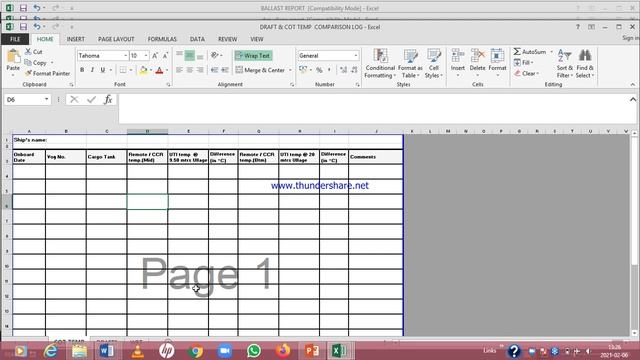Click Merge & Center
The width and height of the screenshot is (640, 360).
[x=260, y=70]
